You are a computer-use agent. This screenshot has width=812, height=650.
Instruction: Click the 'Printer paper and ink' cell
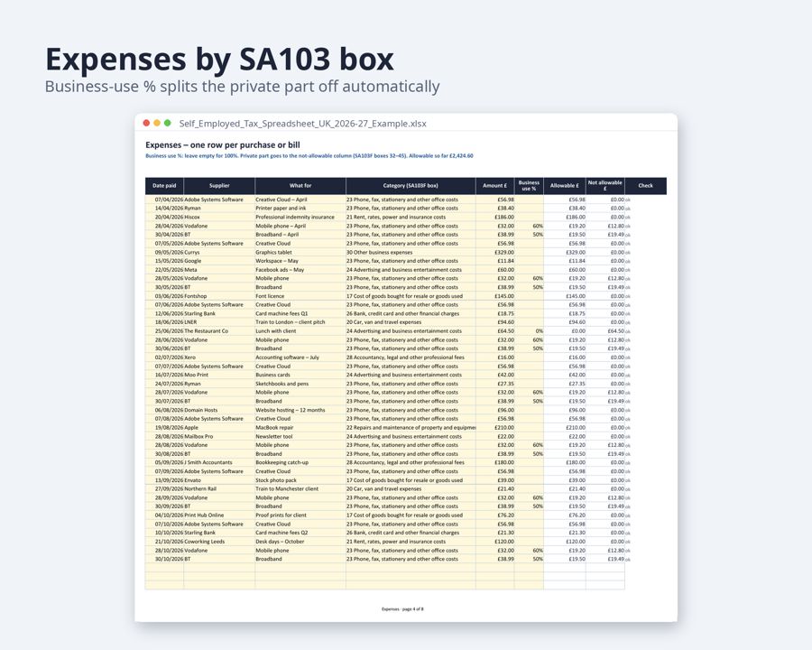pyautogui.click(x=300, y=209)
